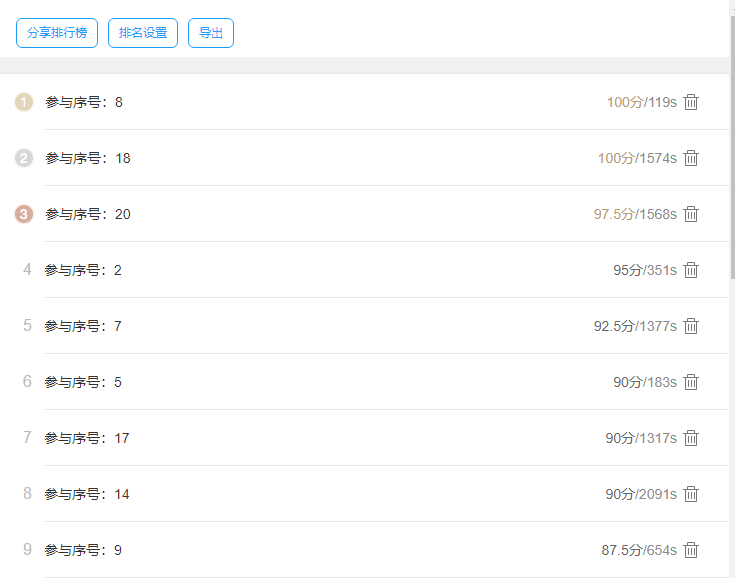Select row 参与序号: 20
This screenshot has height=578, width=735.
[365, 214]
